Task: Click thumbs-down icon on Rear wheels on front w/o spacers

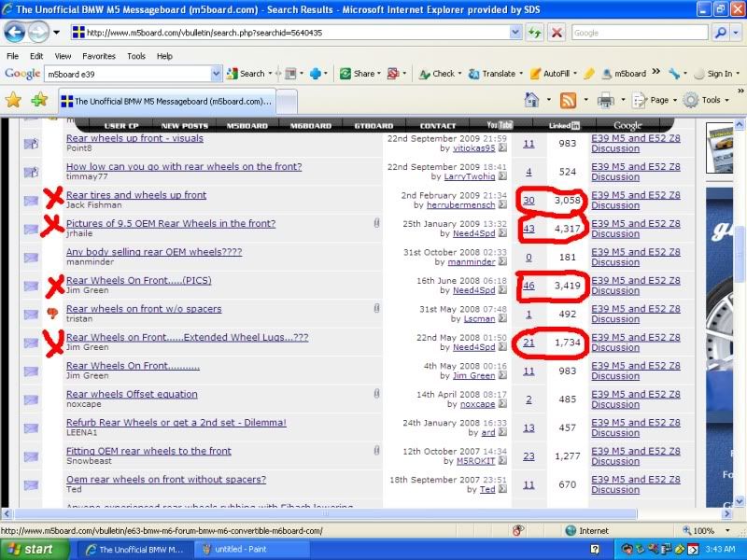Action: pos(52,313)
